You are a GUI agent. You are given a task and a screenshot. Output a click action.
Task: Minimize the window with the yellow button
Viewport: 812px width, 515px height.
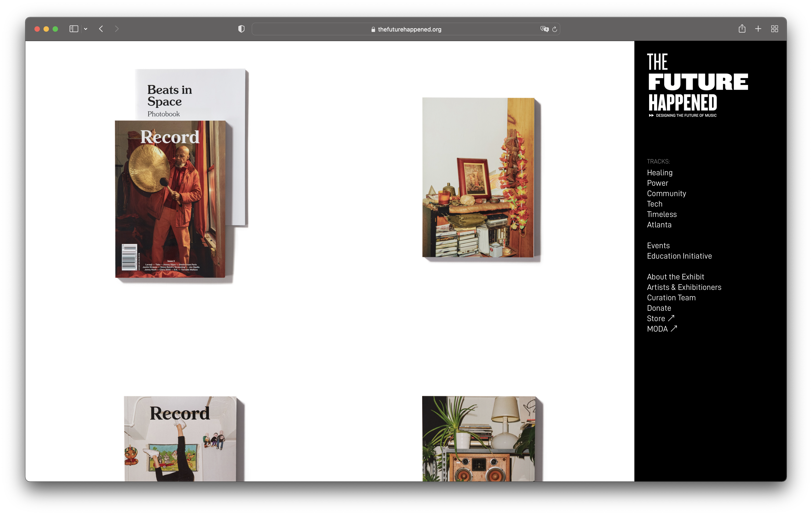click(x=46, y=29)
